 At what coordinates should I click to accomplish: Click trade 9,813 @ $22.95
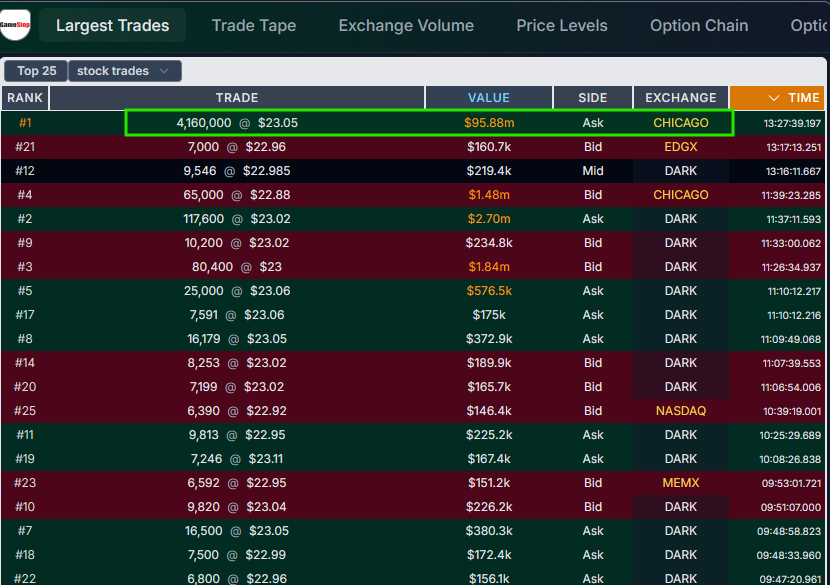[237, 435]
